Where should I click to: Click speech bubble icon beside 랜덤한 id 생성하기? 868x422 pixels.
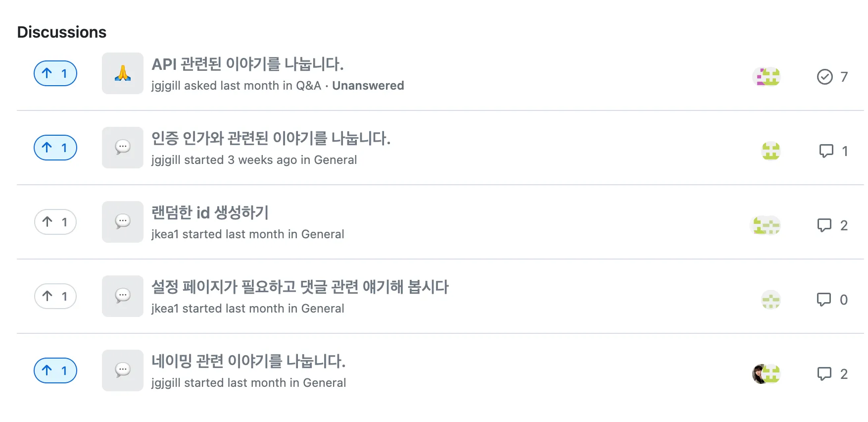point(122,222)
